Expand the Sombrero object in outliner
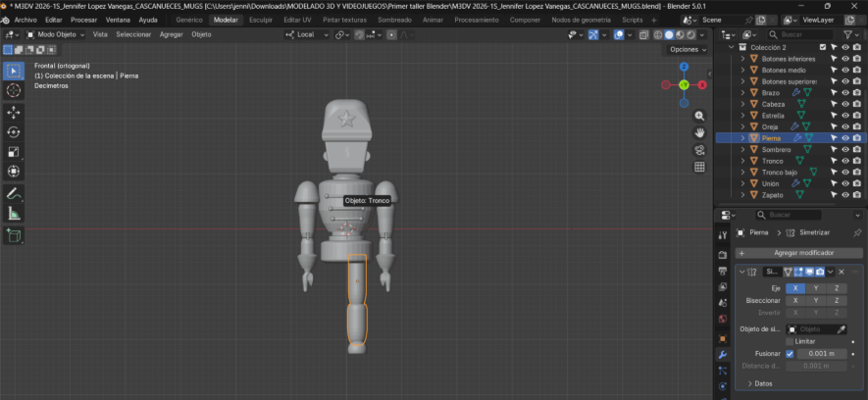868x400 pixels. coord(742,149)
